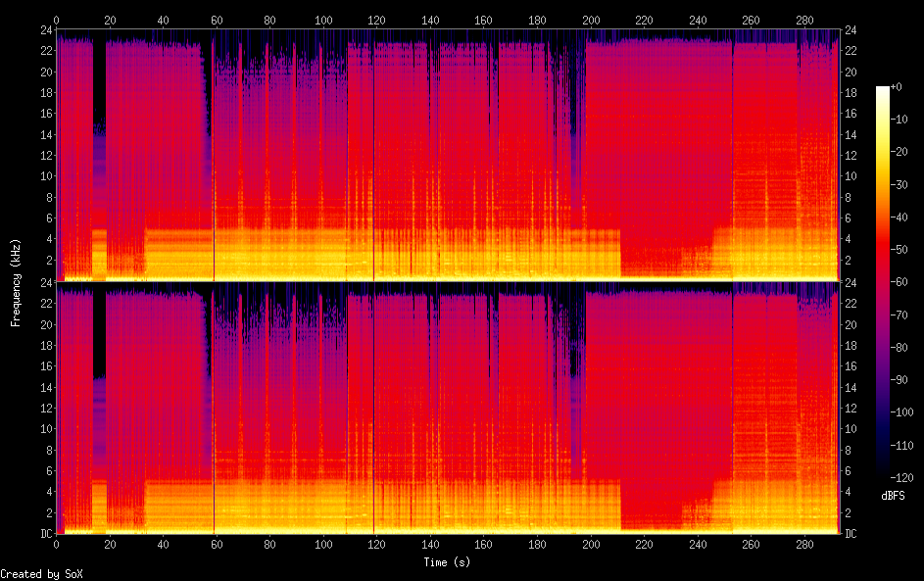Click 240 on the top time axis
924x581 pixels.
[x=697, y=20]
